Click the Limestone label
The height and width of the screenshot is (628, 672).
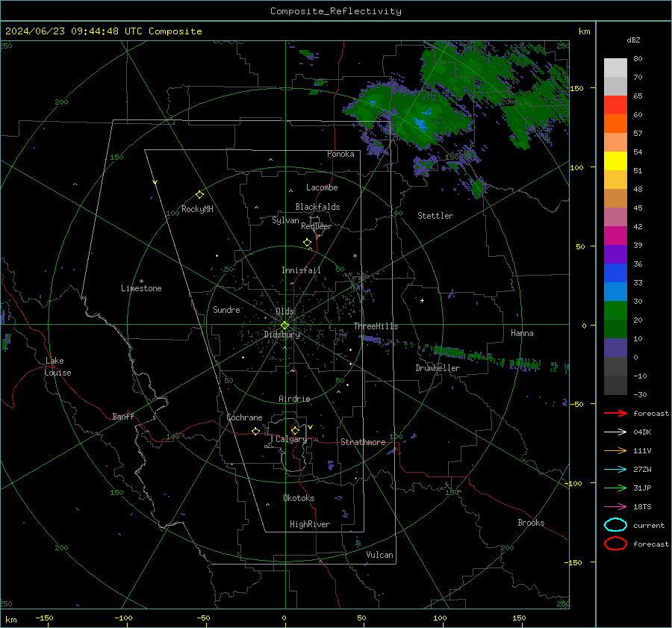click(x=141, y=288)
